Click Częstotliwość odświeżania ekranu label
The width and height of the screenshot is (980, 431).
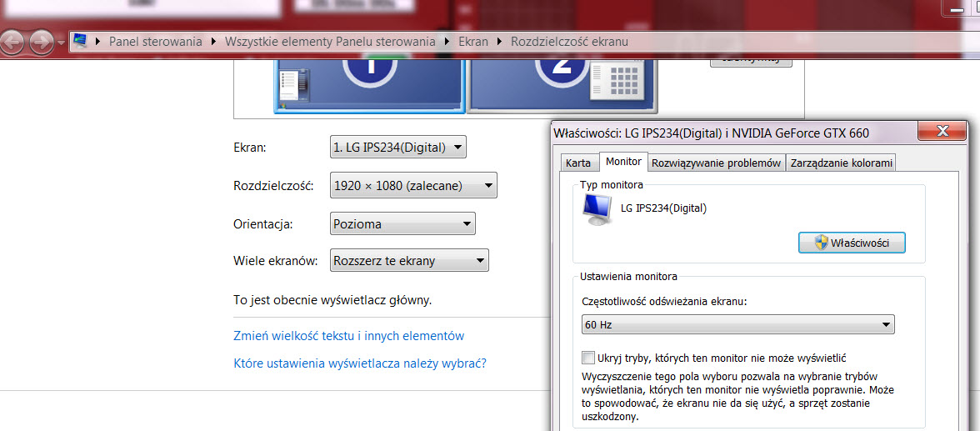click(663, 301)
